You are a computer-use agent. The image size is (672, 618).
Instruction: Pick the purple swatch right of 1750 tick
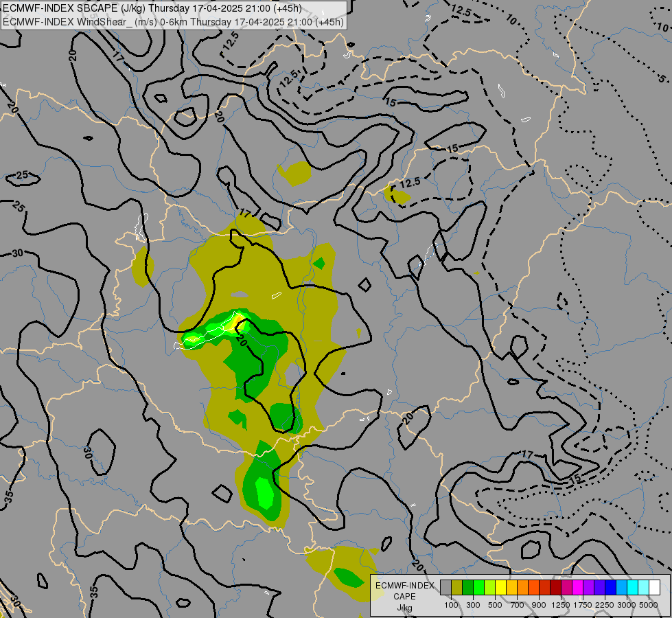(588, 587)
